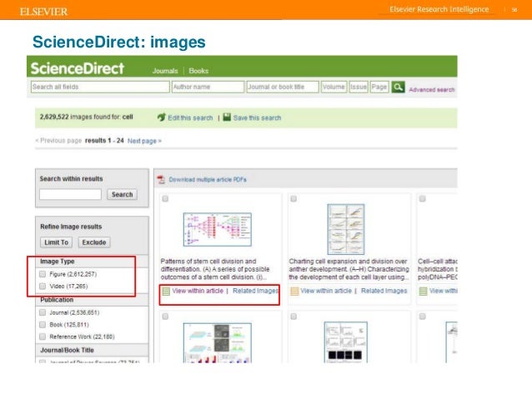Open the anther development charts thumbnail
This screenshot has height=399, width=532.
pos(346,229)
